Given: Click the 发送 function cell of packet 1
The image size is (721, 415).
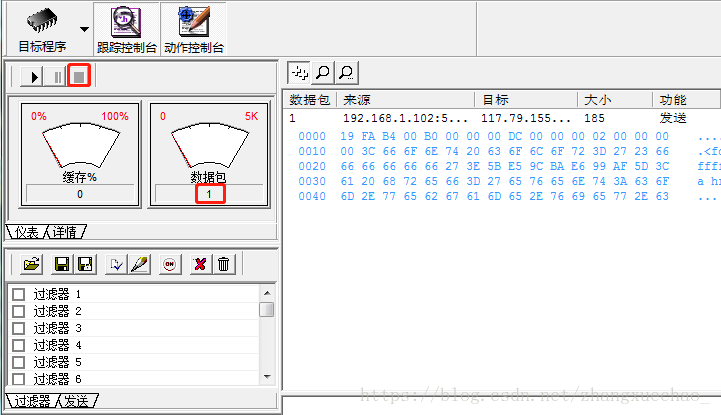Looking at the screenshot, I should pos(673,119).
